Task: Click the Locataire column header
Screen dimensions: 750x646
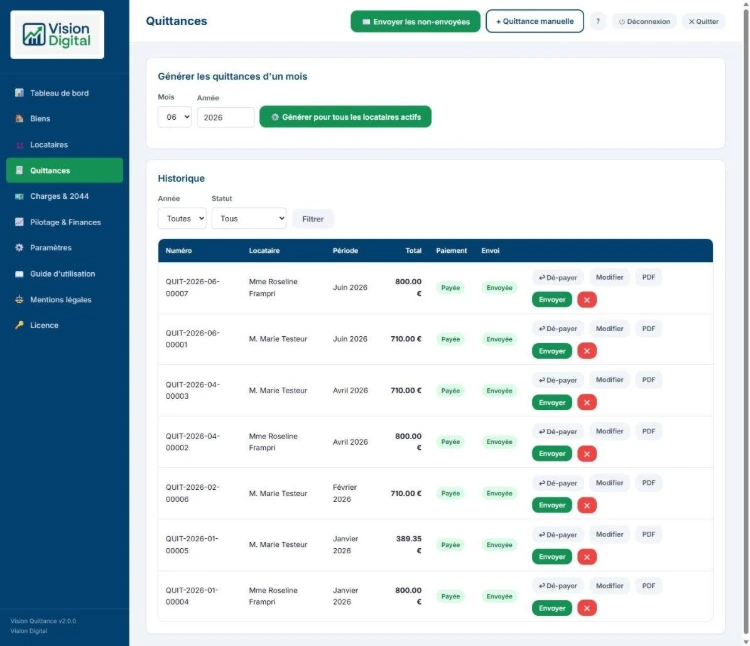Action: click(x=264, y=251)
